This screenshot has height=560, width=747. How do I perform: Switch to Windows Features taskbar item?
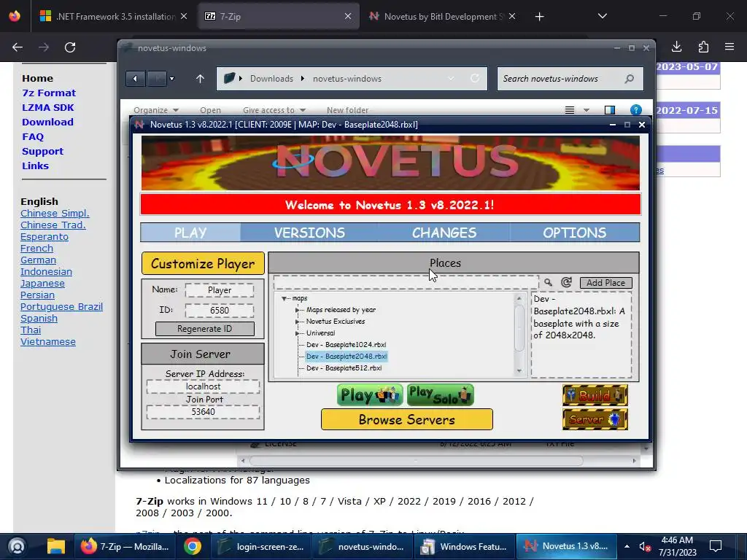(465, 546)
